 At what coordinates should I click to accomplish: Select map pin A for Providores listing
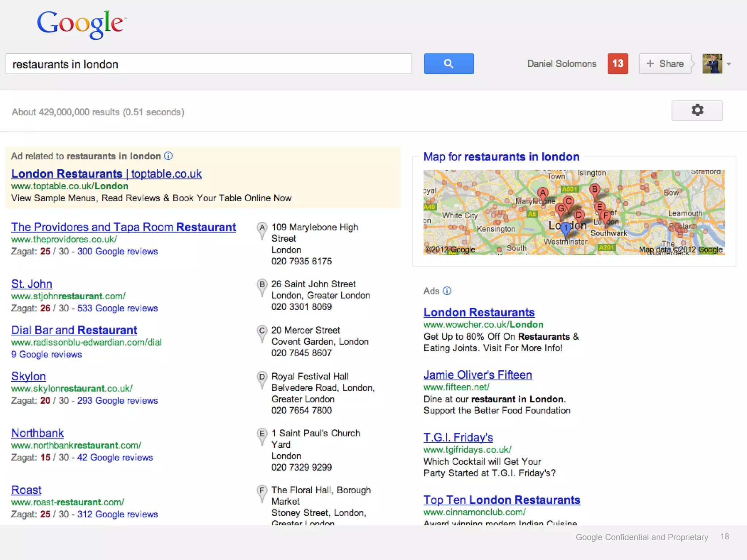click(262, 231)
